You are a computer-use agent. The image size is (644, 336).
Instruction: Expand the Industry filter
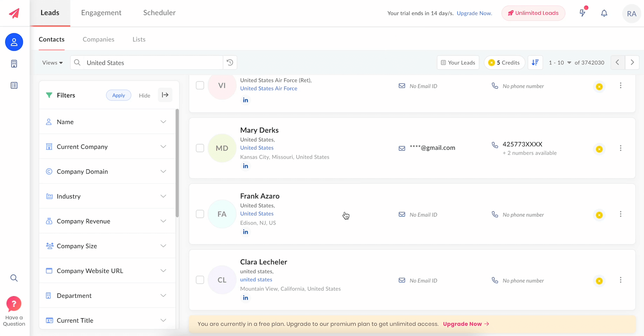pyautogui.click(x=107, y=196)
